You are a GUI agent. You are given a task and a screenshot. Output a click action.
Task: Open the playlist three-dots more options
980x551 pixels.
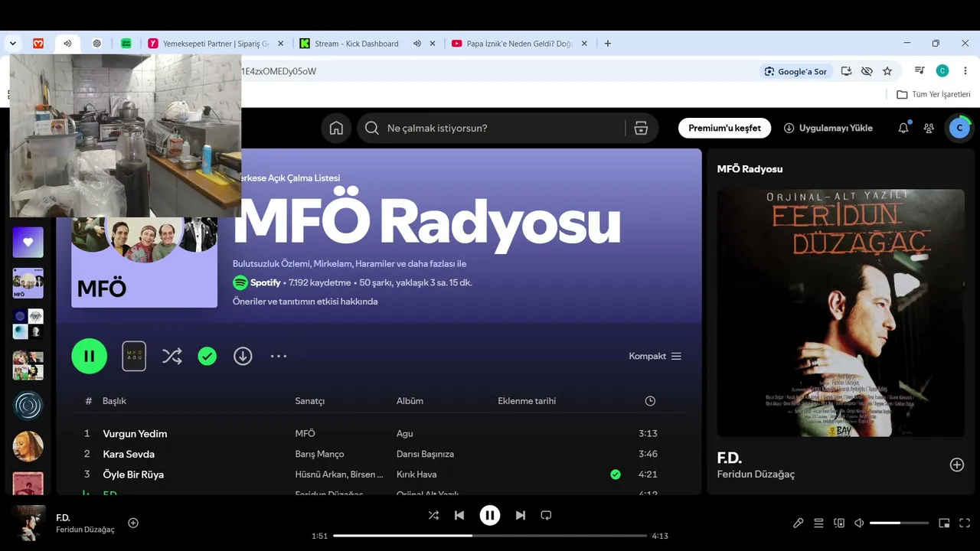279,356
